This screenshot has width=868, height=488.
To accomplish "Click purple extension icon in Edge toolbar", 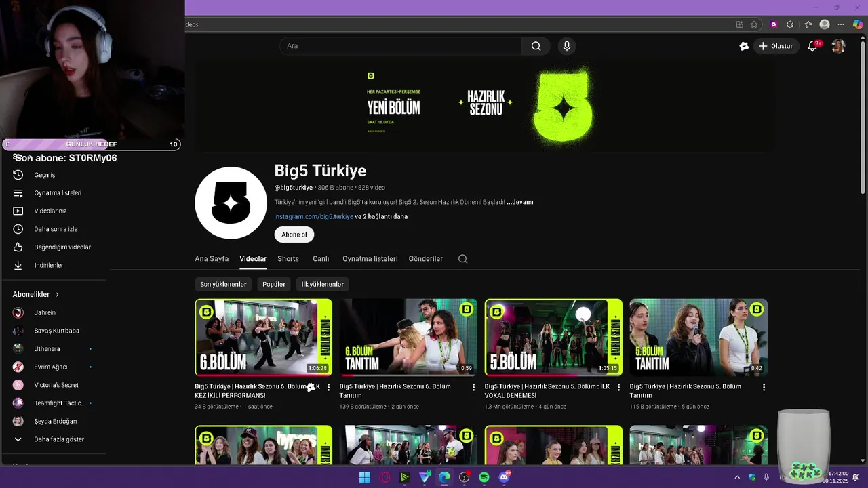I will 774,24.
